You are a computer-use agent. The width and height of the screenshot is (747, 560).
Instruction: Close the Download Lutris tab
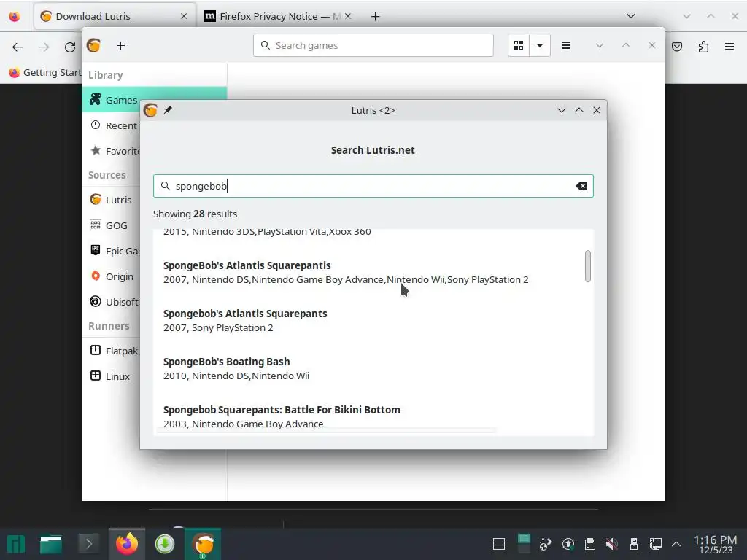coord(183,17)
